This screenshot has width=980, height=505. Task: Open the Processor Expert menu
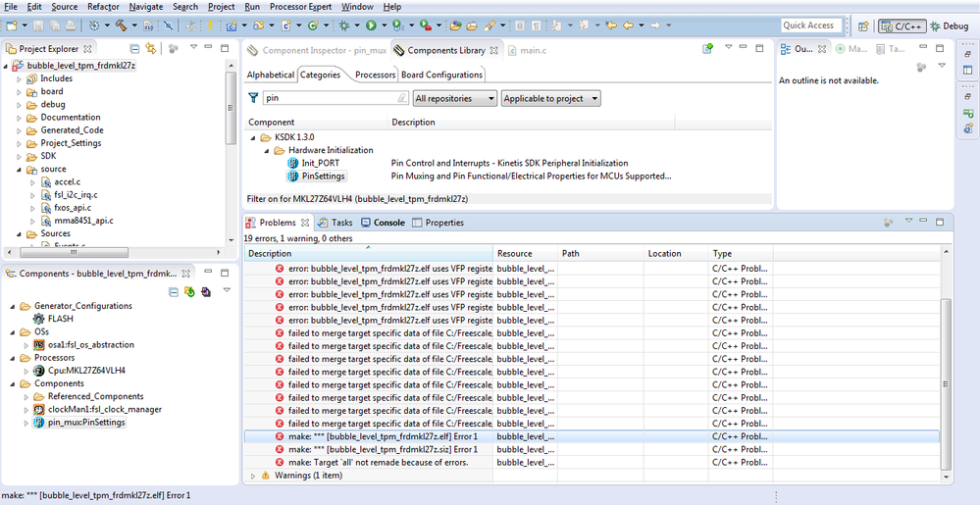click(300, 7)
